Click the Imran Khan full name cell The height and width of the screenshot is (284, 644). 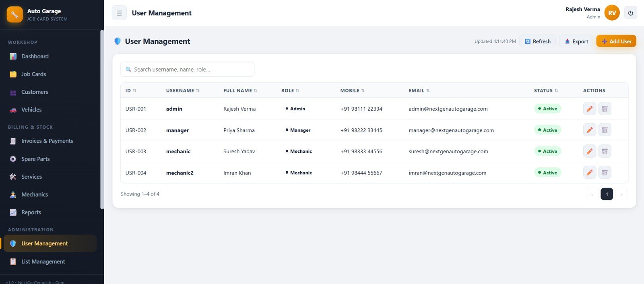pyautogui.click(x=237, y=173)
